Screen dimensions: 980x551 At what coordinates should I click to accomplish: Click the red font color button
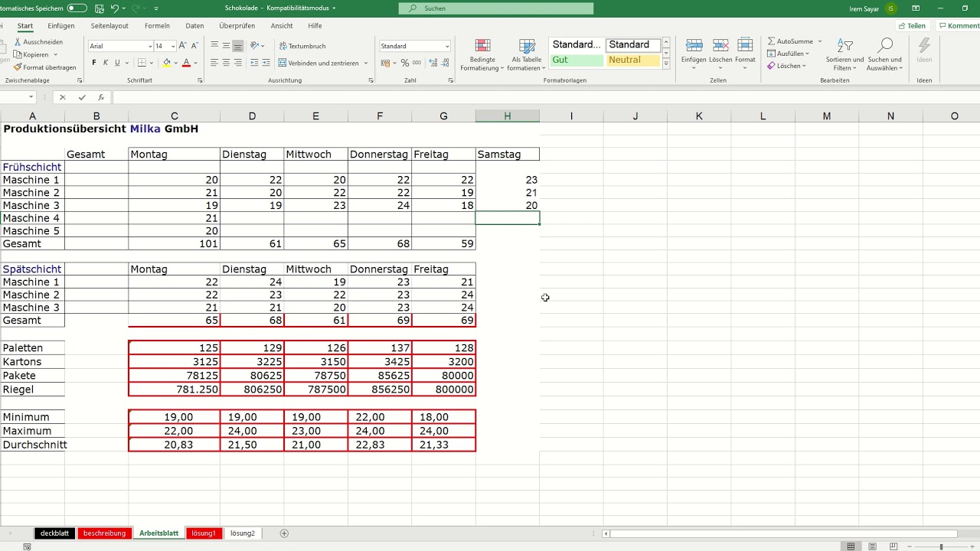186,63
